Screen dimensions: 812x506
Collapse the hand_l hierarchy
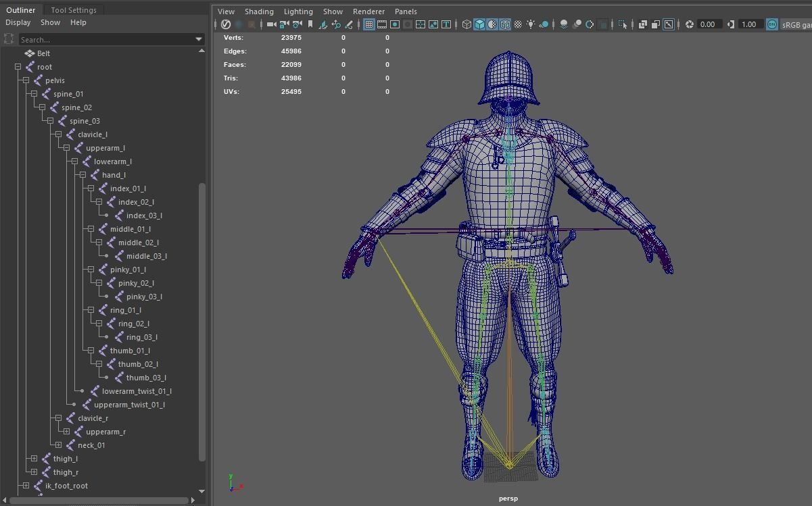[83, 175]
